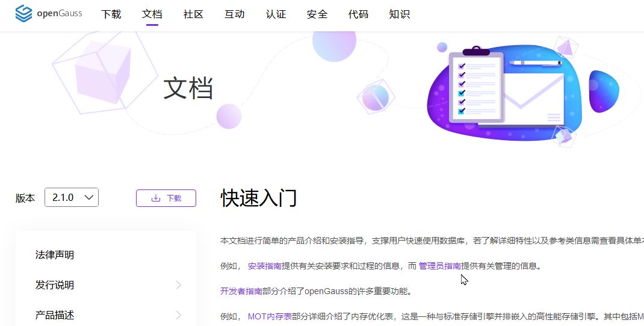Open 产品描述 in the sidebar
Viewport: 644px width, 326px height.
55,315
